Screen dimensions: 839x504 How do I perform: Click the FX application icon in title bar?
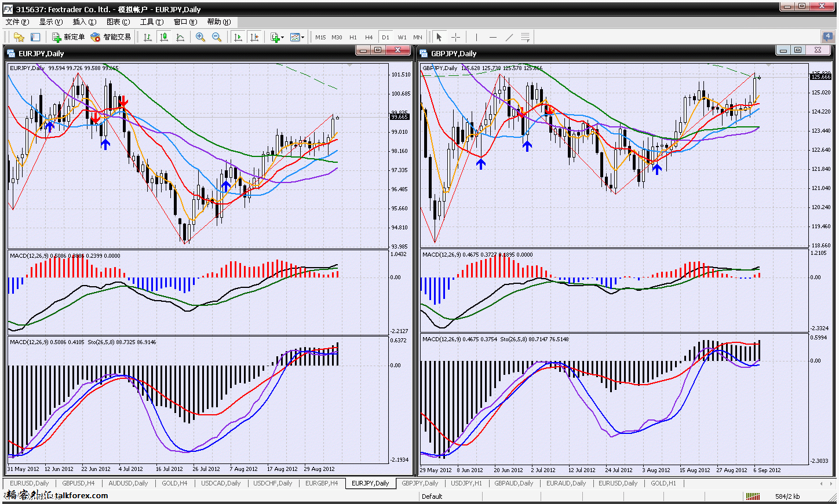click(x=8, y=9)
